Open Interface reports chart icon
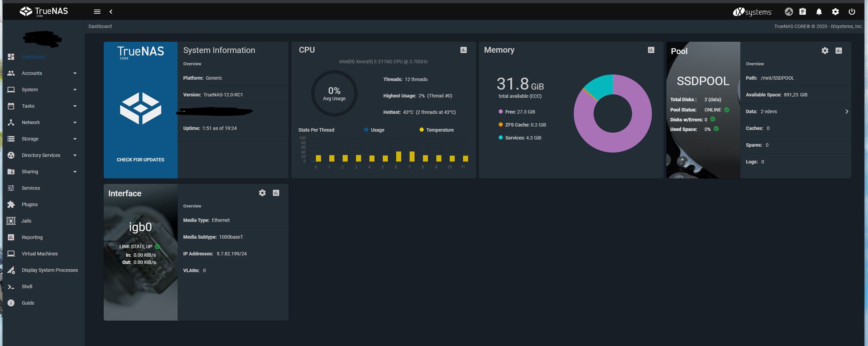 point(276,193)
